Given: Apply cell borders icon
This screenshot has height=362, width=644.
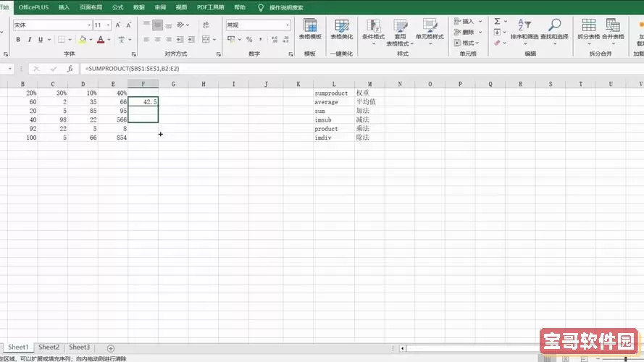Looking at the screenshot, I should pyautogui.click(x=61, y=39).
